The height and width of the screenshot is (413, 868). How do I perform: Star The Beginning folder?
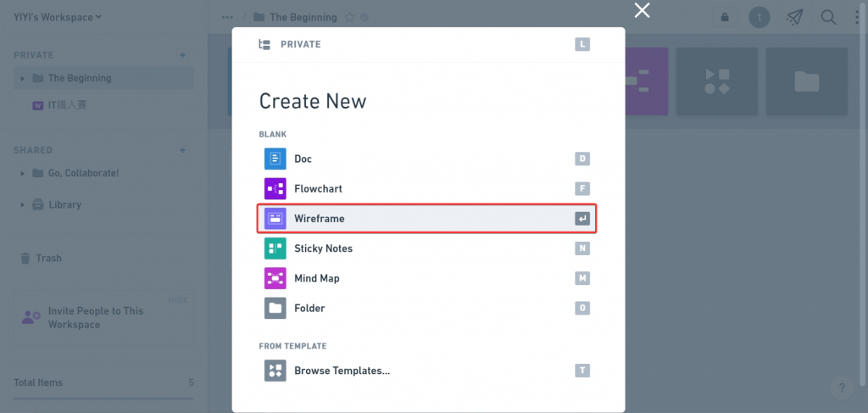pos(349,17)
